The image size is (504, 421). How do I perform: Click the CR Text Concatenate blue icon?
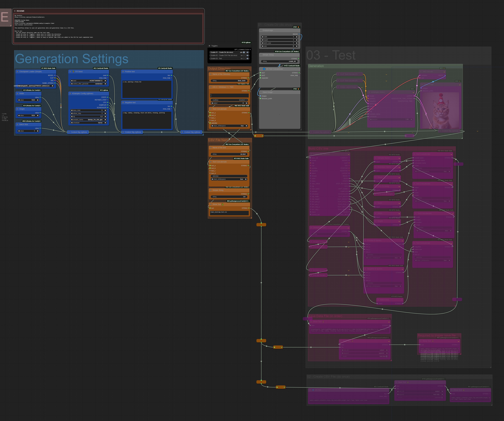[264, 69]
